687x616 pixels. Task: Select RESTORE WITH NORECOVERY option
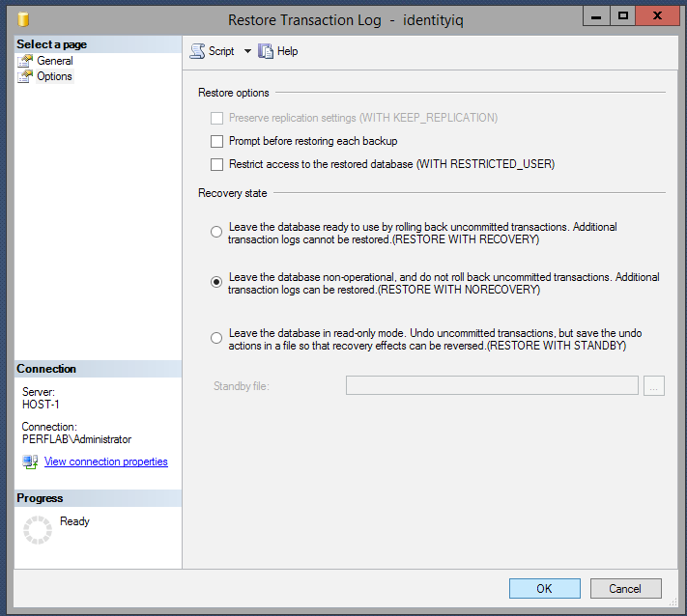tap(216, 282)
